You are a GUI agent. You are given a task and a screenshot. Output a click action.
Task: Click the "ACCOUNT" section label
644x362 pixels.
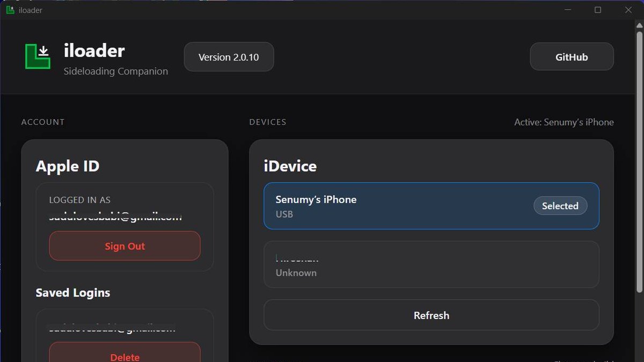point(43,122)
